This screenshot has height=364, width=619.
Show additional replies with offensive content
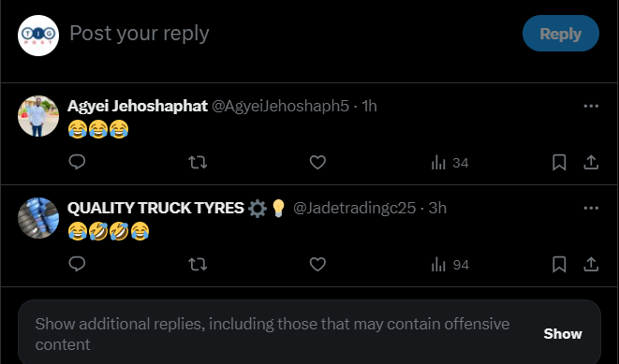[x=563, y=334]
